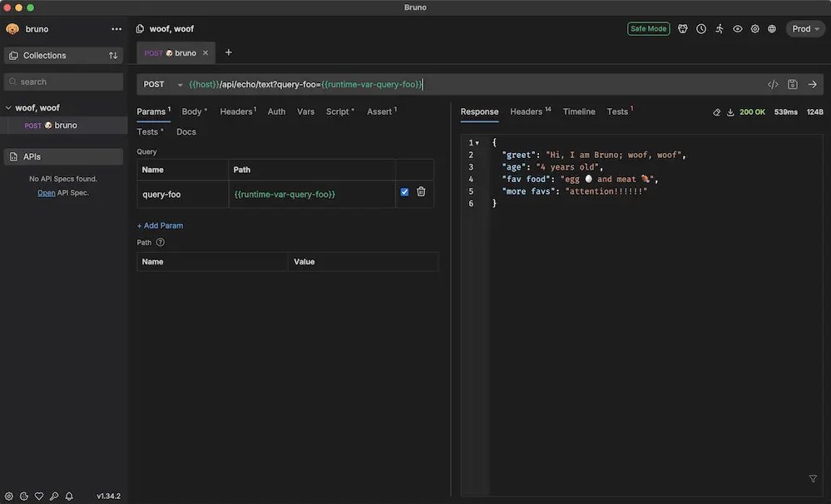Screen dimensions: 831x504
Task: Edit the {{runtime-var-query-foo}} param value cell
Action: pyautogui.click(x=312, y=195)
